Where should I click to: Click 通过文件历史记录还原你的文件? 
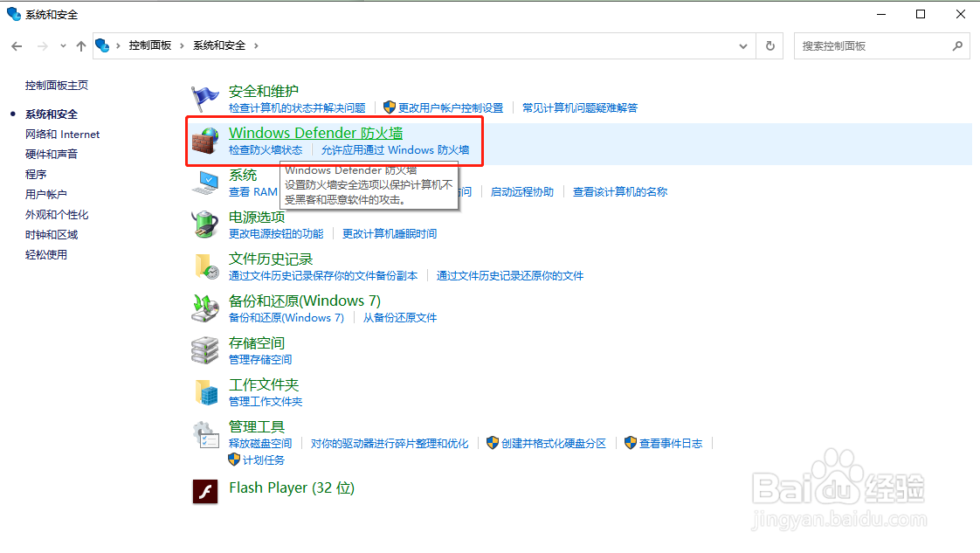[x=510, y=275]
